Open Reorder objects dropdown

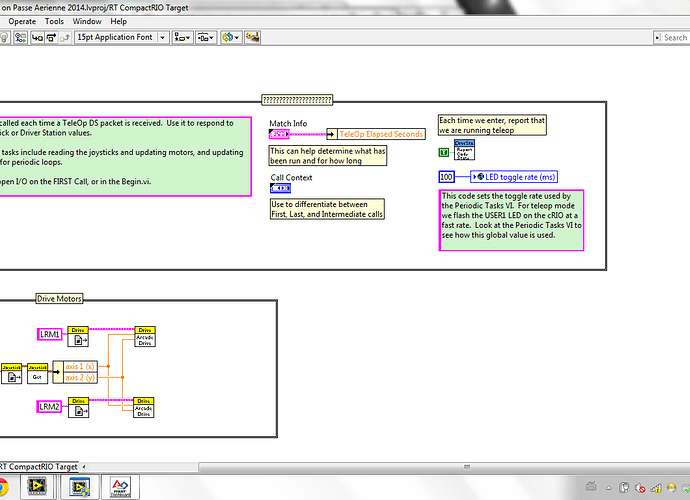(231, 37)
